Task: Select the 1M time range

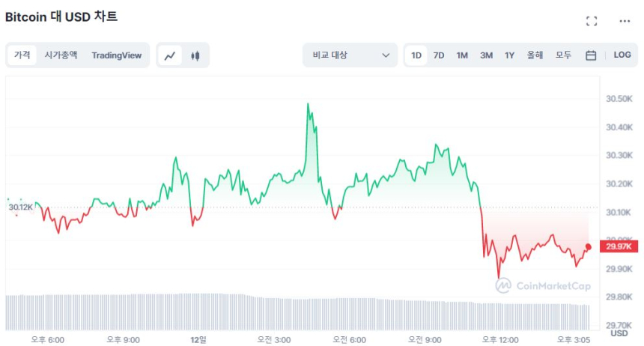Action: coord(462,55)
